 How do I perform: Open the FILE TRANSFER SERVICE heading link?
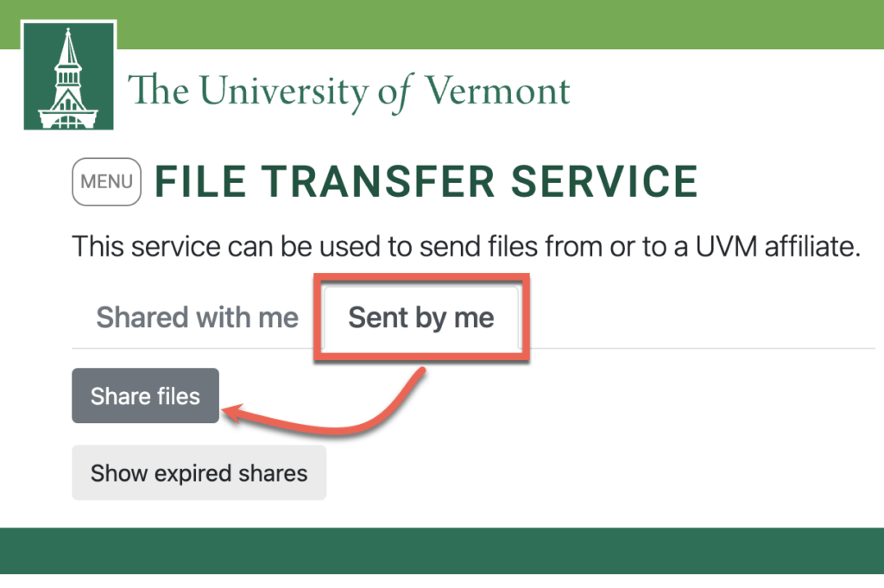click(x=426, y=181)
